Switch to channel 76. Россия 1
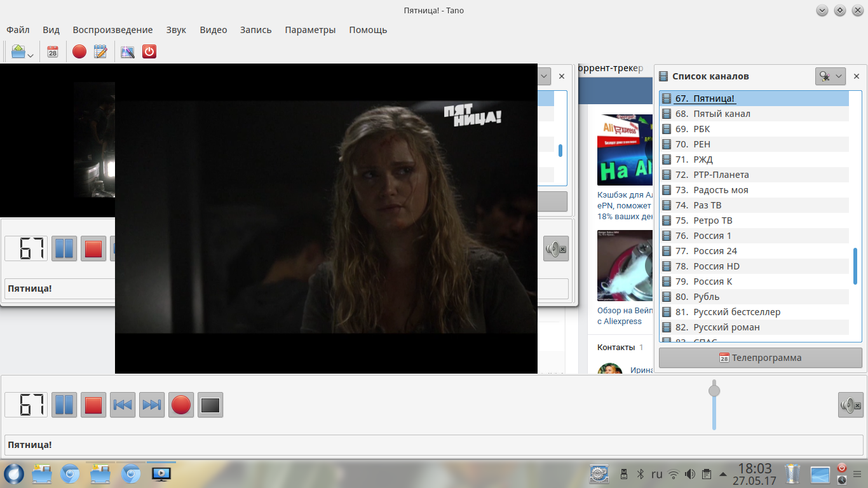Image resolution: width=868 pixels, height=488 pixels. pyautogui.click(x=755, y=236)
